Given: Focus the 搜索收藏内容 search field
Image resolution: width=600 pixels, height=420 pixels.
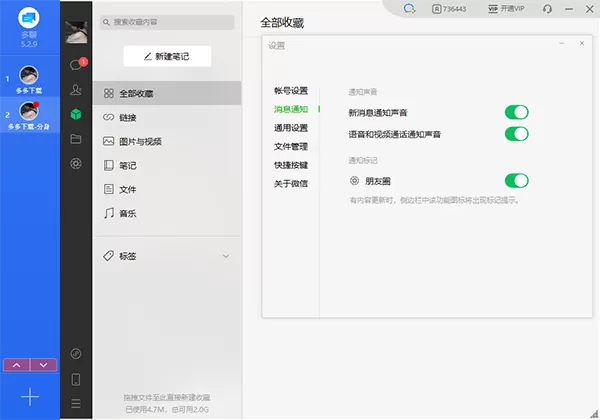Looking at the screenshot, I should click(x=167, y=22).
